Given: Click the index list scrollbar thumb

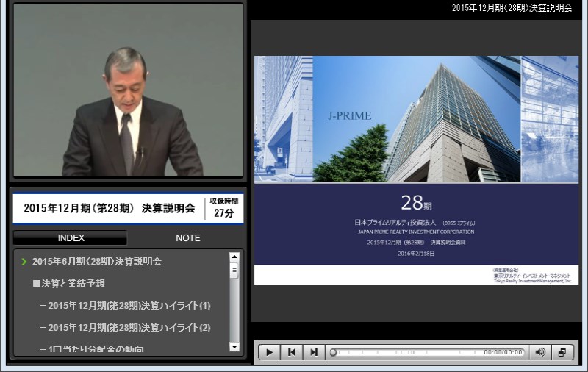Looking at the screenshot, I should 234,271.
